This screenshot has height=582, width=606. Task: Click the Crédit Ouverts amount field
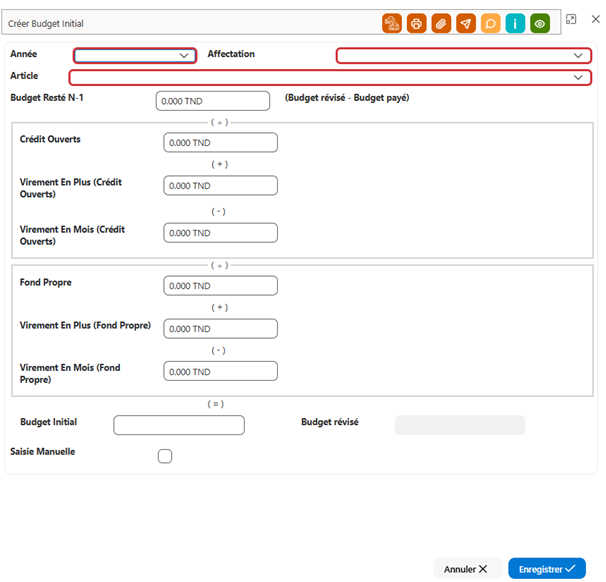[x=221, y=143]
